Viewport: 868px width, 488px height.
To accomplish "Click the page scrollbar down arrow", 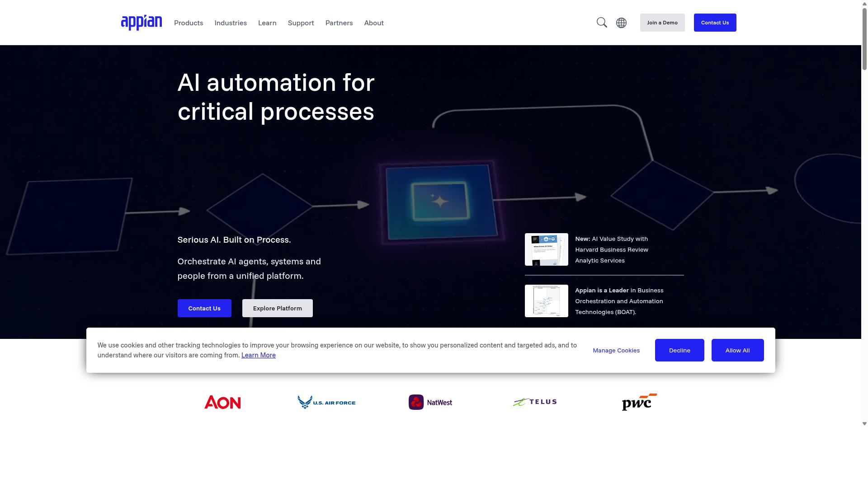I will pos(864,424).
